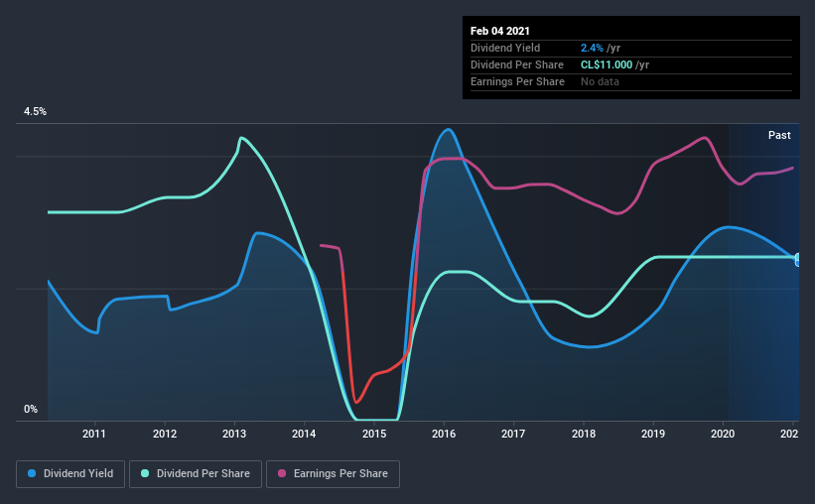The image size is (815, 504).
Task: Click the 2019 x-axis label
Action: 653,434
